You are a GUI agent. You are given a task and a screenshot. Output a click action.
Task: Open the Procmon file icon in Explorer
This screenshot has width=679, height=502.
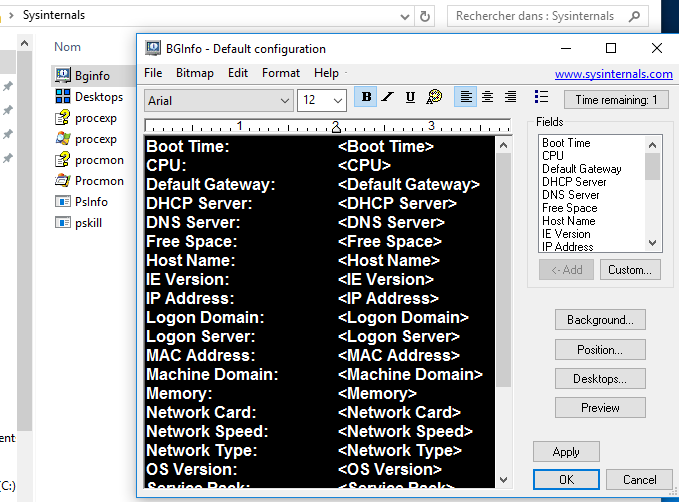(x=62, y=181)
